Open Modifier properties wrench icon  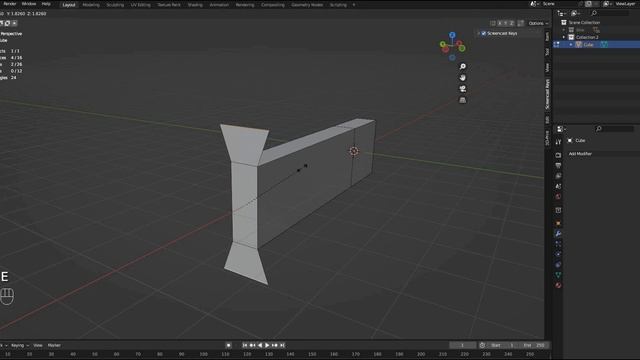click(558, 233)
